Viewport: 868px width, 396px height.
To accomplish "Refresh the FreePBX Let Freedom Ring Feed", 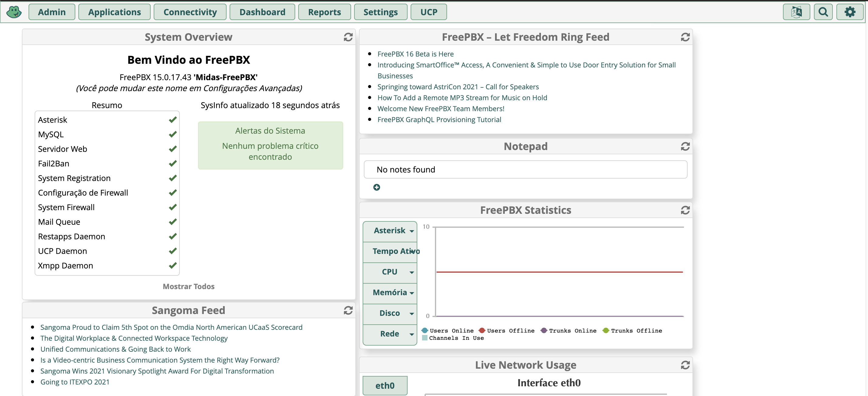I will (x=685, y=37).
